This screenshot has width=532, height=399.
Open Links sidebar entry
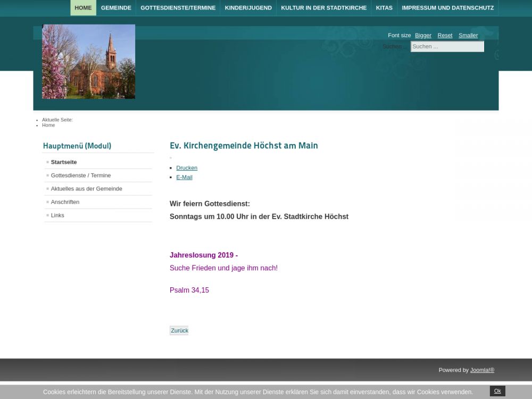click(x=57, y=215)
